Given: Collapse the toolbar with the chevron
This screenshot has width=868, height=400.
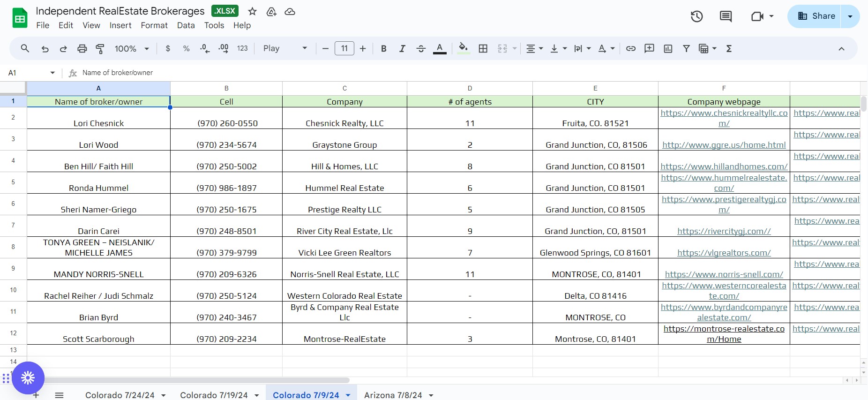Looking at the screenshot, I should [841, 49].
